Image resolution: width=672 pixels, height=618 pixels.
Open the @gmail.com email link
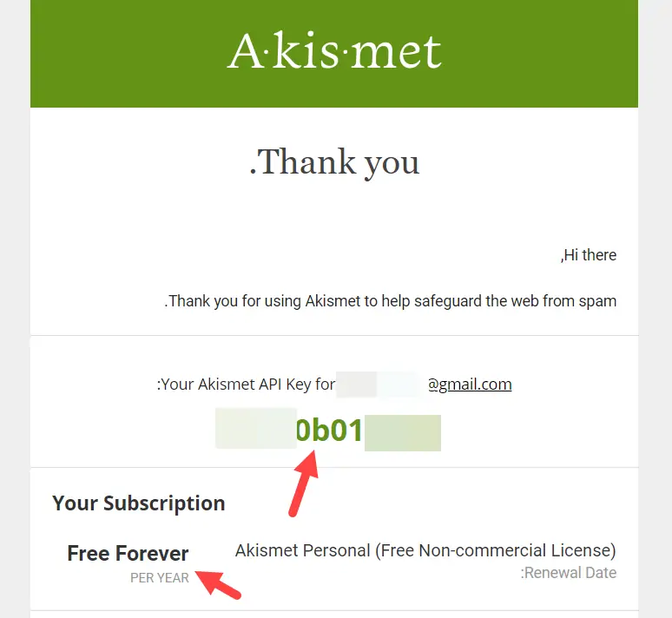tap(470, 384)
